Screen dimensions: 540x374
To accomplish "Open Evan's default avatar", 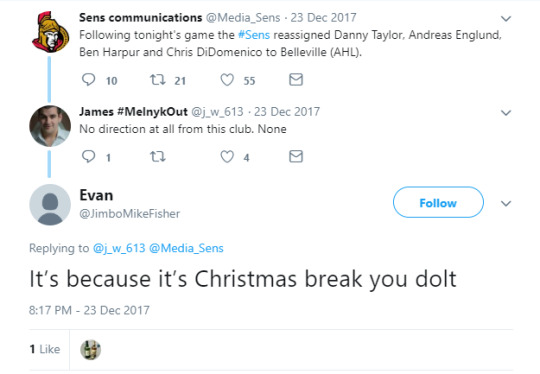I will [50, 205].
